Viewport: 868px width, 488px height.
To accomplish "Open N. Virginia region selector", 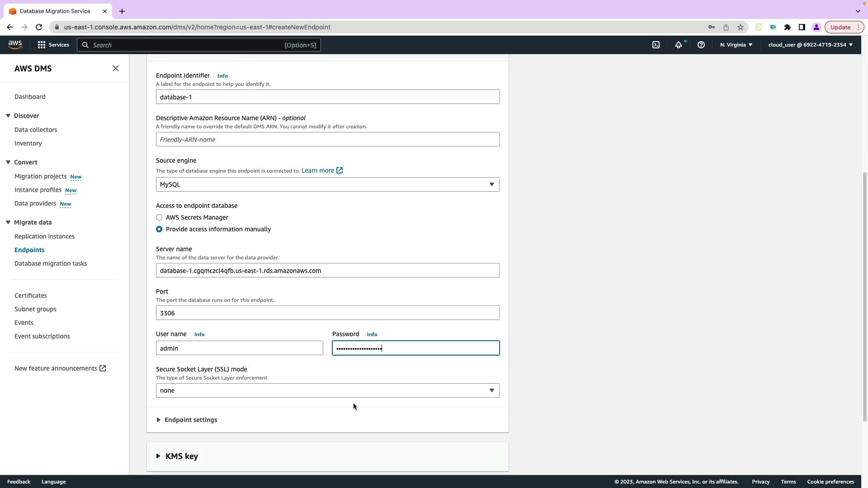I will [736, 45].
